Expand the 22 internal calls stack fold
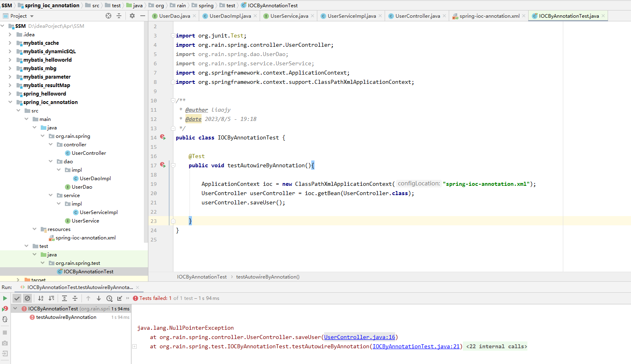 click(496, 346)
